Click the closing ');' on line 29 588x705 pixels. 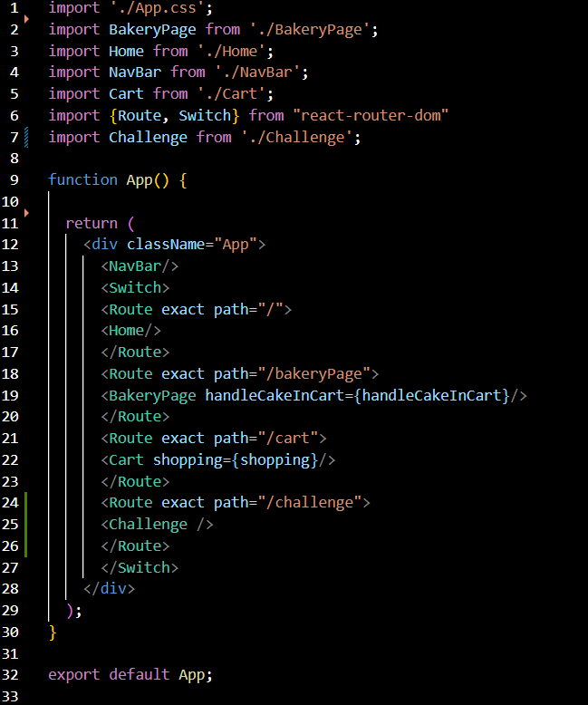tap(74, 611)
